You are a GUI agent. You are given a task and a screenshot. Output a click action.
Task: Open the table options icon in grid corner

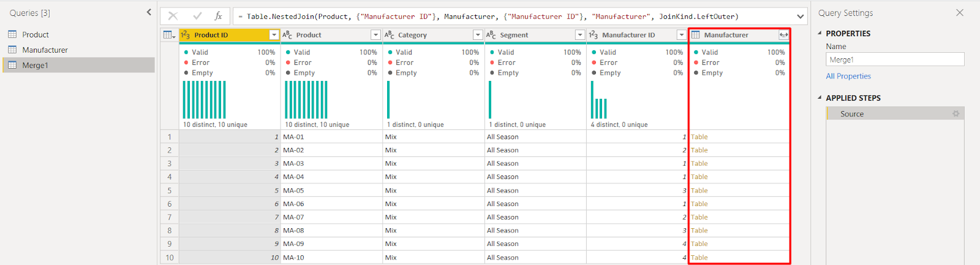[169, 35]
